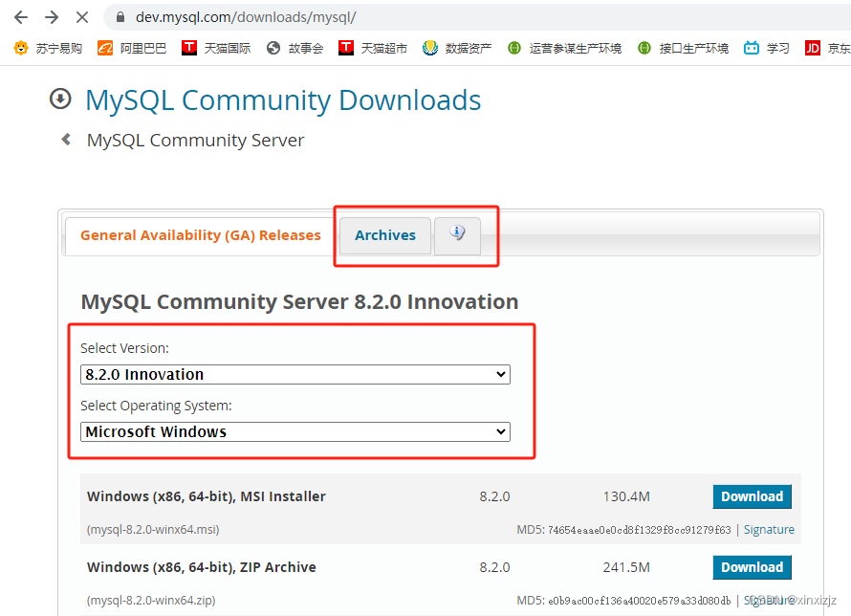The width and height of the screenshot is (851, 616).
Task: Stop loading with the X icon
Action: pos(82,17)
